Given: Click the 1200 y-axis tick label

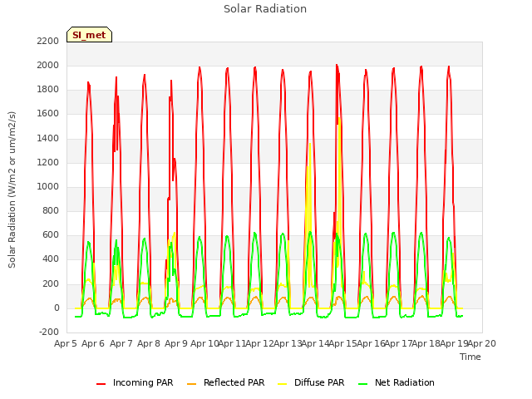Looking at the screenshot, I should click(48, 163).
